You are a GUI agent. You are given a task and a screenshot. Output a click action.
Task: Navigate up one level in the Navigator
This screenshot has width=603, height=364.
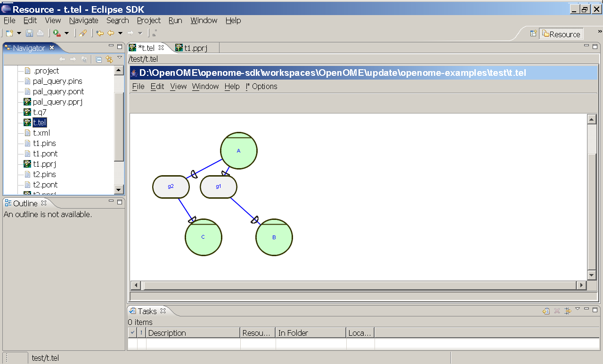coord(84,59)
